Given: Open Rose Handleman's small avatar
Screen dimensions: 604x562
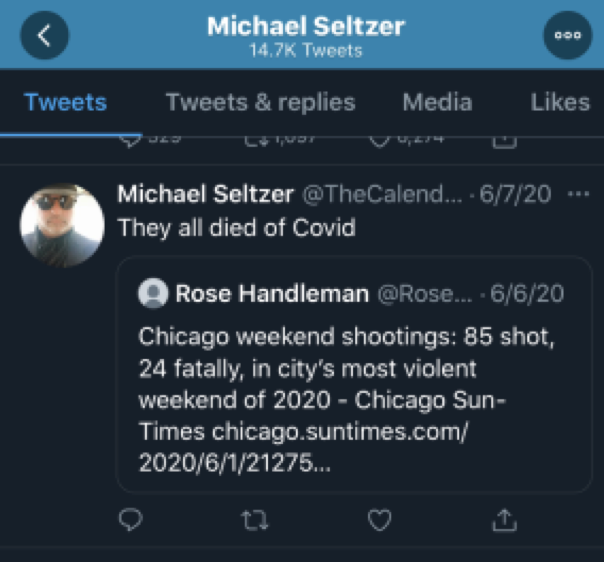Looking at the screenshot, I should click(x=153, y=293).
